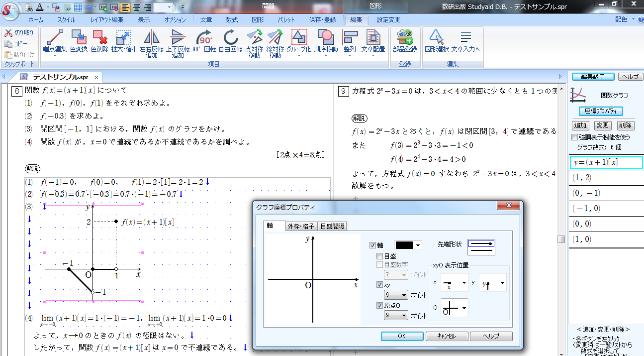The height and width of the screenshot is (356, 644).
Task: Uncheck the 原点O origin label checkbox
Action: click(378, 304)
